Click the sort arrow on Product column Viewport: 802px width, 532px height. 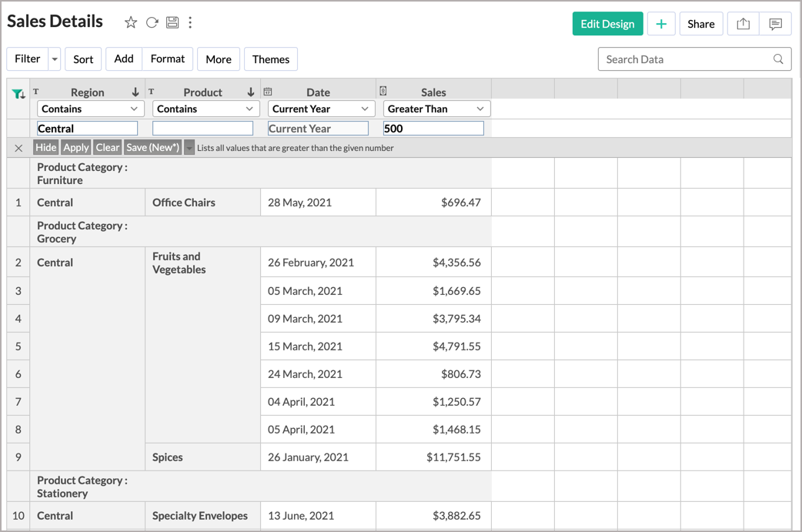(x=251, y=92)
